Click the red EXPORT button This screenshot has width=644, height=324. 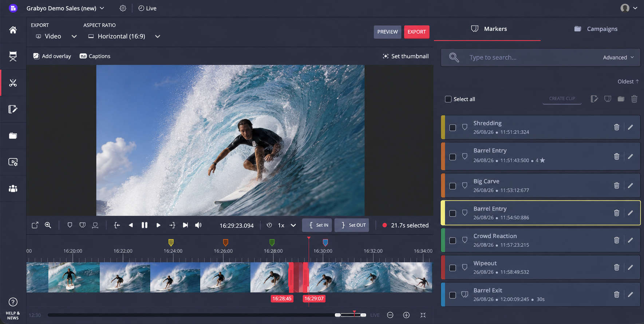click(x=416, y=32)
